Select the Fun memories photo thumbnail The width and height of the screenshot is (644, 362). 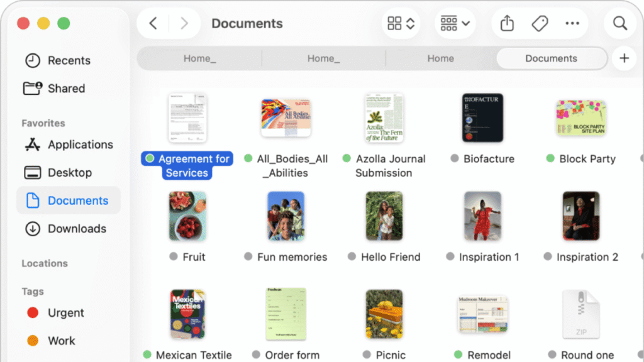286,216
